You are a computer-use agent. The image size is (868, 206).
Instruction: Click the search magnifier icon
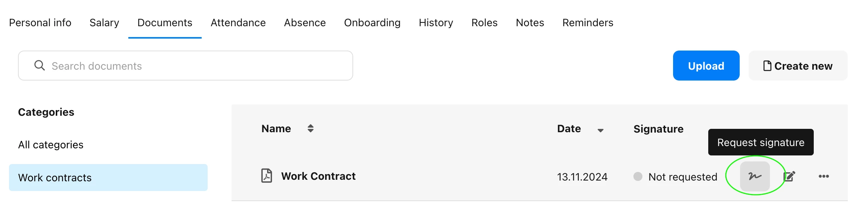[x=39, y=66]
